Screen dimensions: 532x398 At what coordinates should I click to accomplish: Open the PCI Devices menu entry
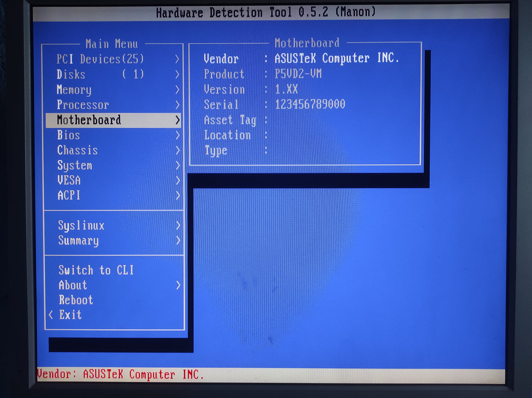tap(99, 59)
